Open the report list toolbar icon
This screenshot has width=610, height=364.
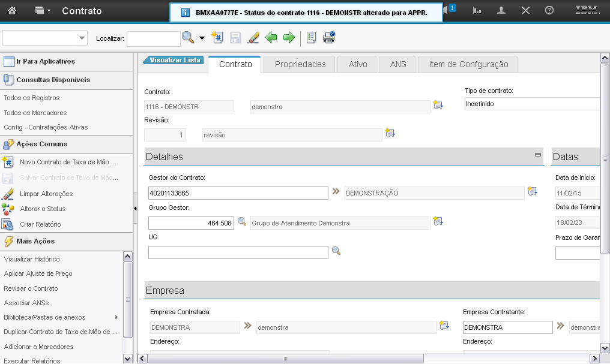311,38
